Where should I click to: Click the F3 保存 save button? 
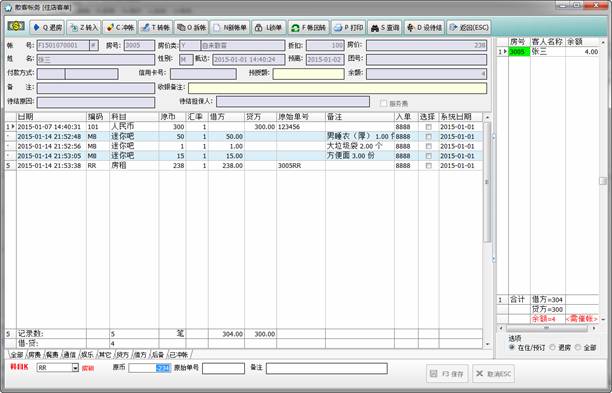coord(447,374)
